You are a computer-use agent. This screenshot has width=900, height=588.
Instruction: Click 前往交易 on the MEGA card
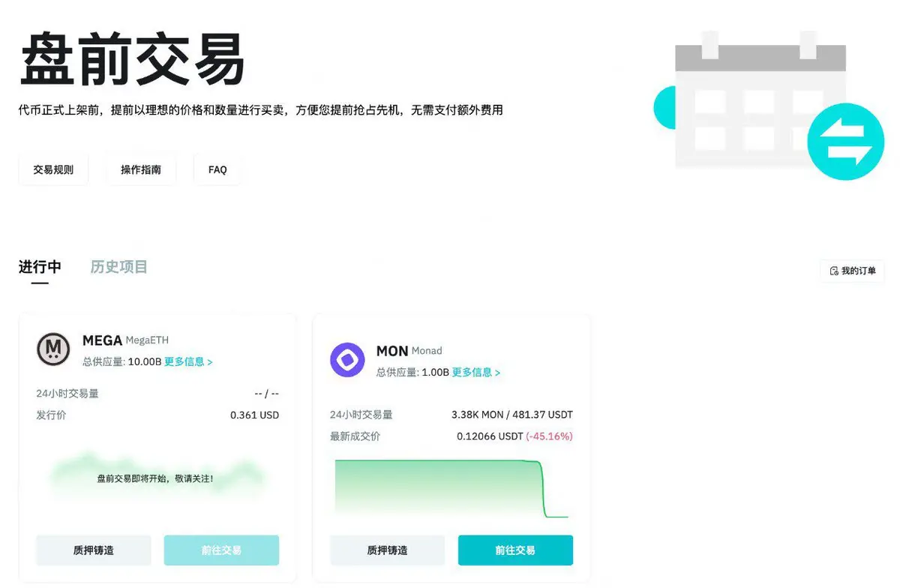pyautogui.click(x=221, y=550)
